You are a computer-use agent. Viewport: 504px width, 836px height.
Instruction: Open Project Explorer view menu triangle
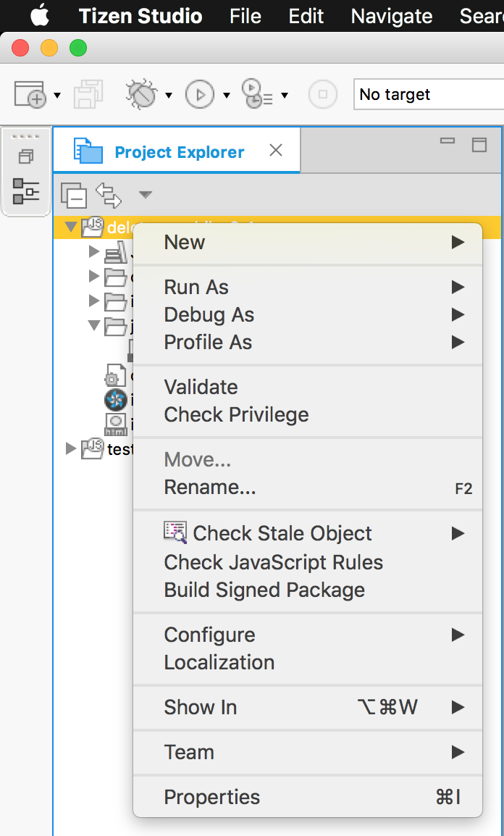click(146, 195)
